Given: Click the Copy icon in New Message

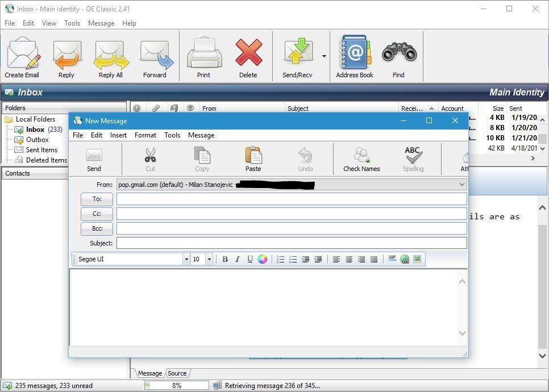Looking at the screenshot, I should point(202,155).
